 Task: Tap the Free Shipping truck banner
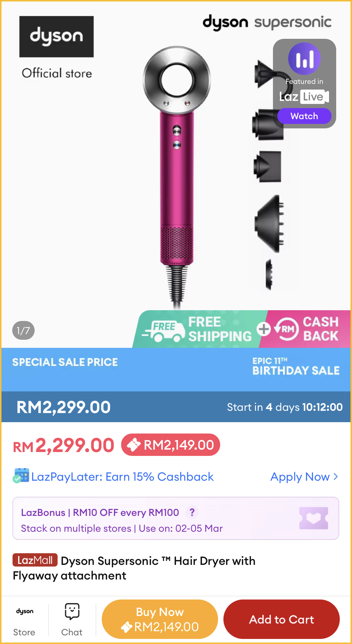tap(197, 329)
